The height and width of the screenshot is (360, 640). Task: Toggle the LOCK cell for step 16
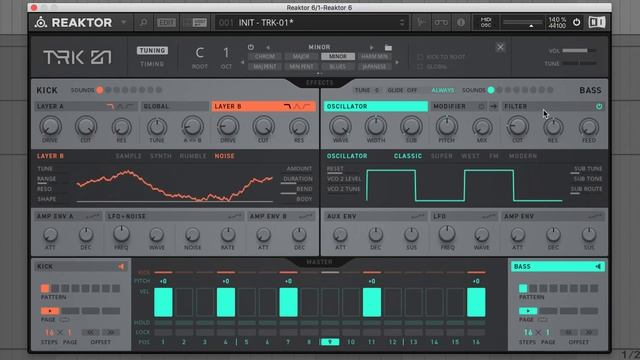point(476,333)
